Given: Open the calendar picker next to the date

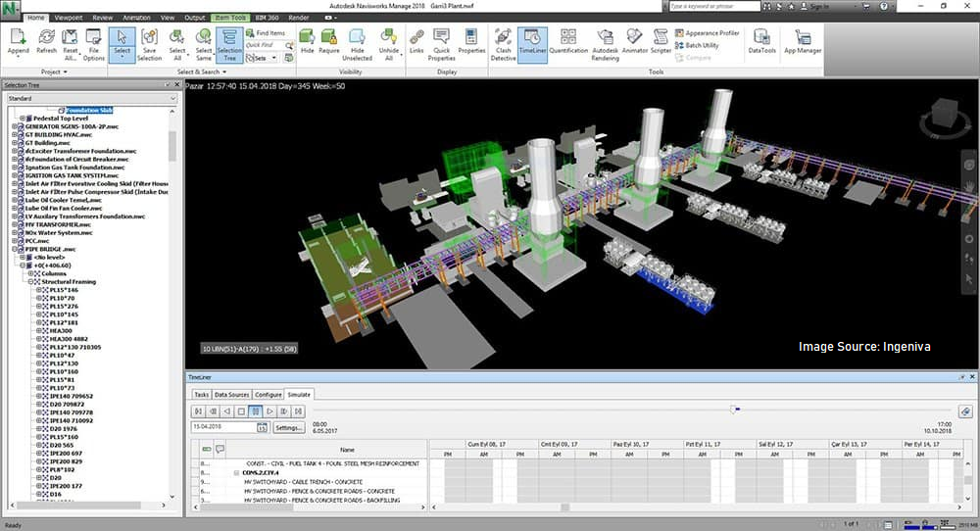Looking at the screenshot, I should click(263, 428).
